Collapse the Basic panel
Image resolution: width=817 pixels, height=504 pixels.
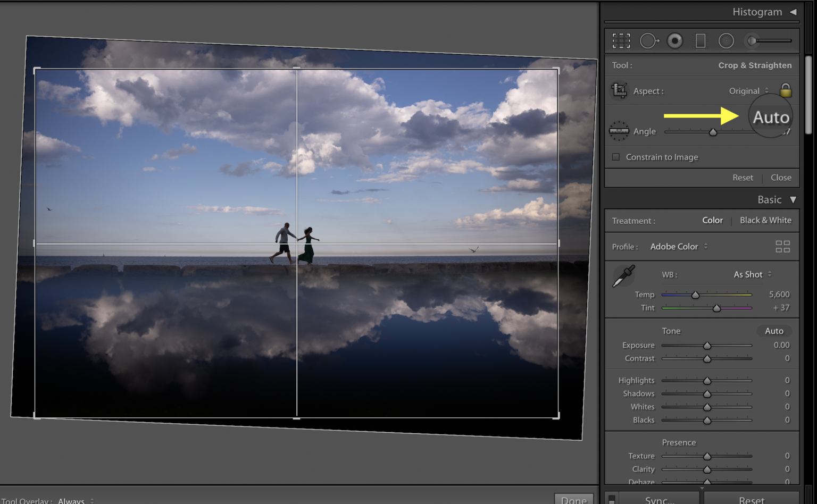[793, 199]
